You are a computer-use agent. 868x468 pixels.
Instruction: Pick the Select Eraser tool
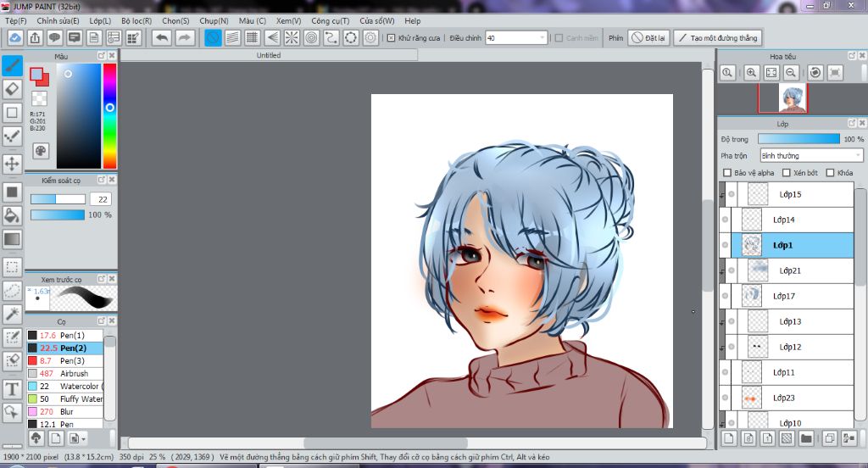click(12, 360)
